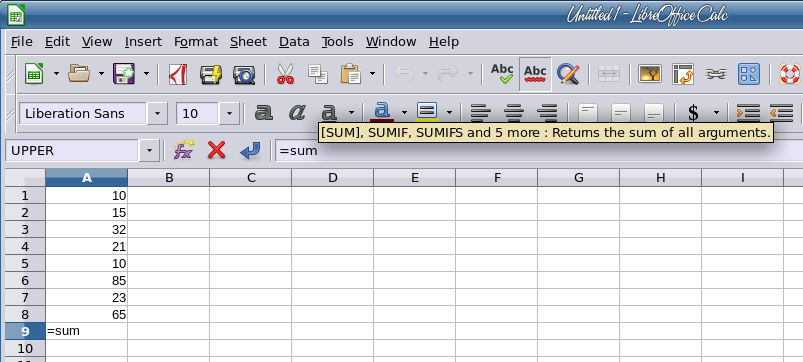This screenshot has height=362, width=803.
Task: Open the font size dropdown list
Action: (229, 113)
